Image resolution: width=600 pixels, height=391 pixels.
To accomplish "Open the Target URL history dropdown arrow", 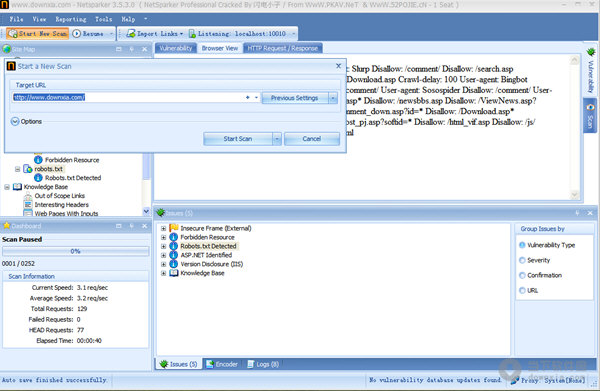I will click(256, 98).
